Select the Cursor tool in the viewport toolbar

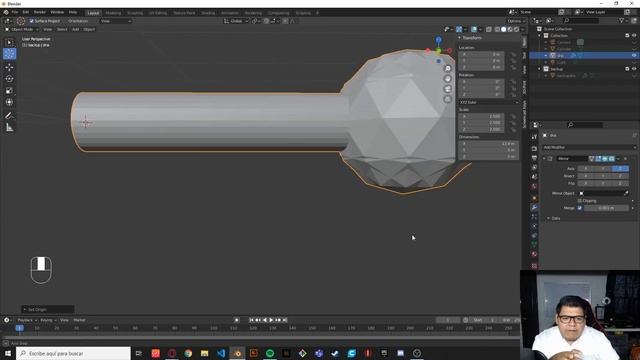9,54
